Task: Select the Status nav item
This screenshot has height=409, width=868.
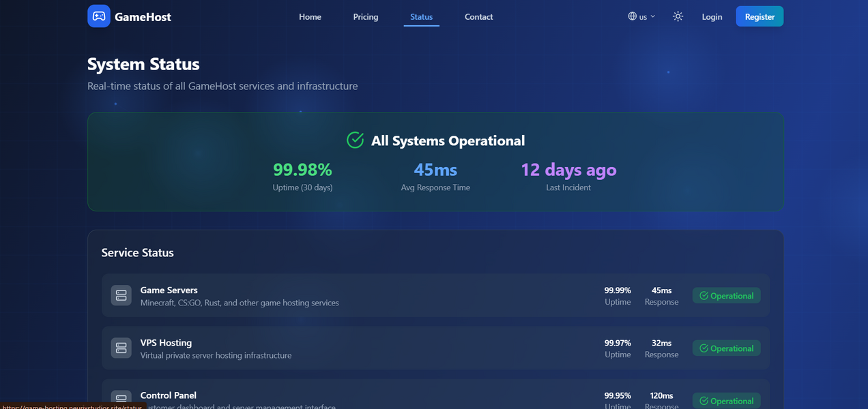Action: point(422,16)
